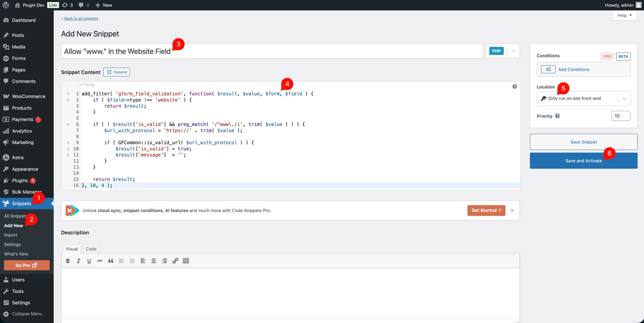
Task: Open the snippet type dropdown arrow next to PHP
Action: pos(513,51)
